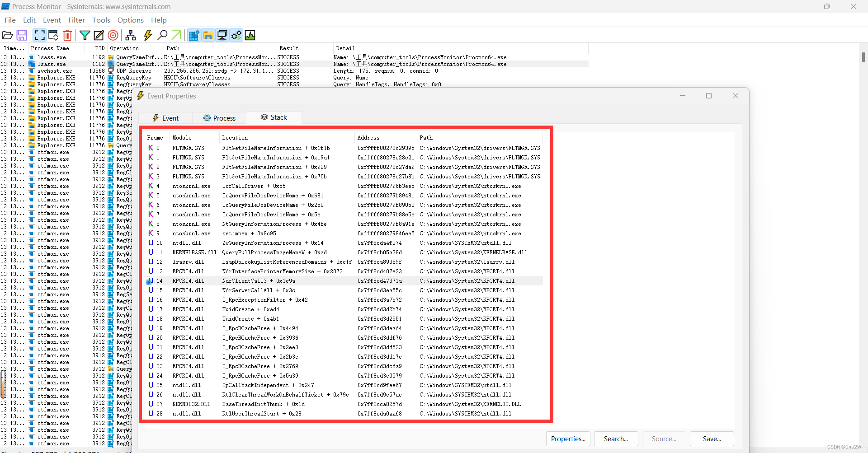Close the Event Properties dialog
The image size is (868, 453).
tap(736, 96)
